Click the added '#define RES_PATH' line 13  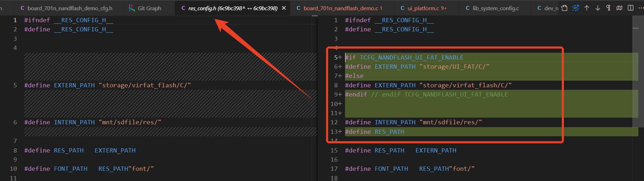click(375, 132)
